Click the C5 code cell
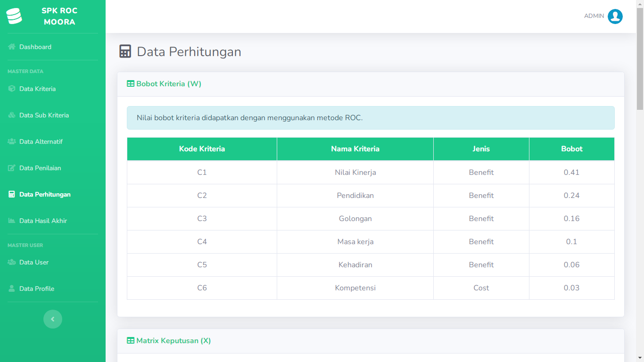Image resolution: width=644 pixels, height=362 pixels. (202, 265)
